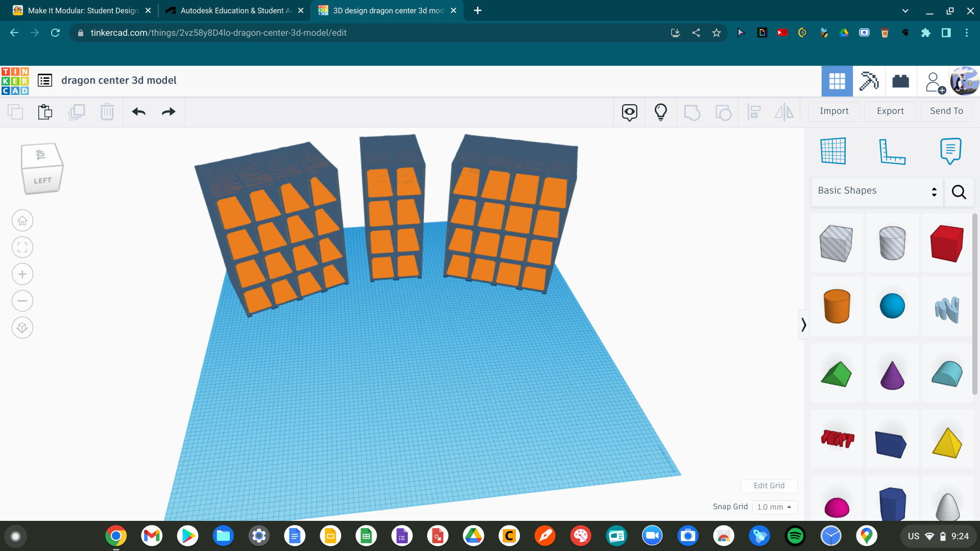Toggle orthographic/perspective view
The image size is (980, 551).
click(22, 328)
